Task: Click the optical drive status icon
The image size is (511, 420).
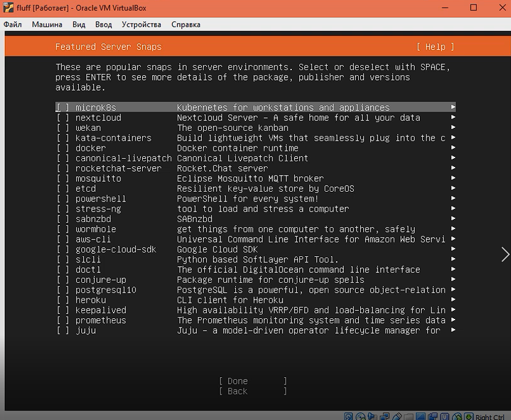Action: coord(361,416)
